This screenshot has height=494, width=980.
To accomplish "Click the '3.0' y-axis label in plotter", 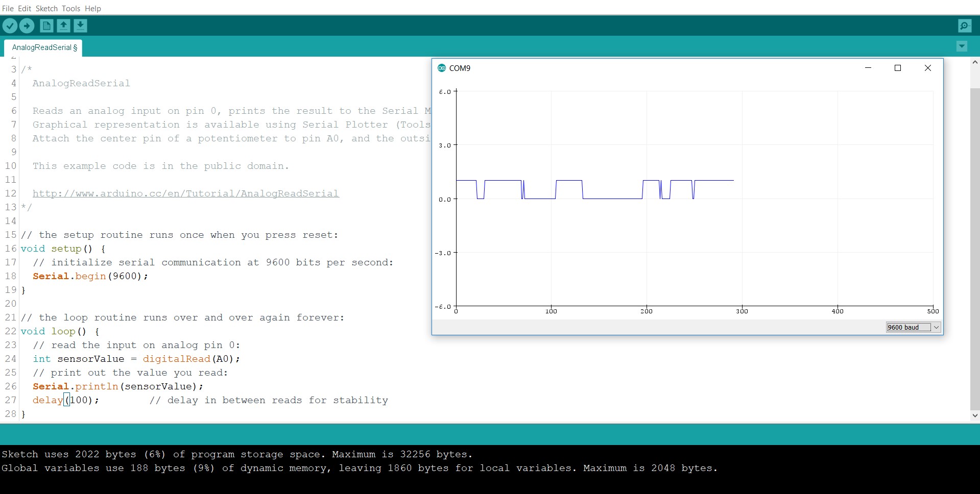I will click(445, 145).
